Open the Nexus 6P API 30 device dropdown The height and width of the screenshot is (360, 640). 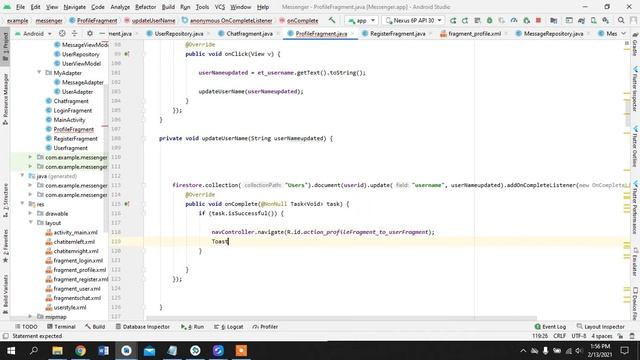coord(413,20)
